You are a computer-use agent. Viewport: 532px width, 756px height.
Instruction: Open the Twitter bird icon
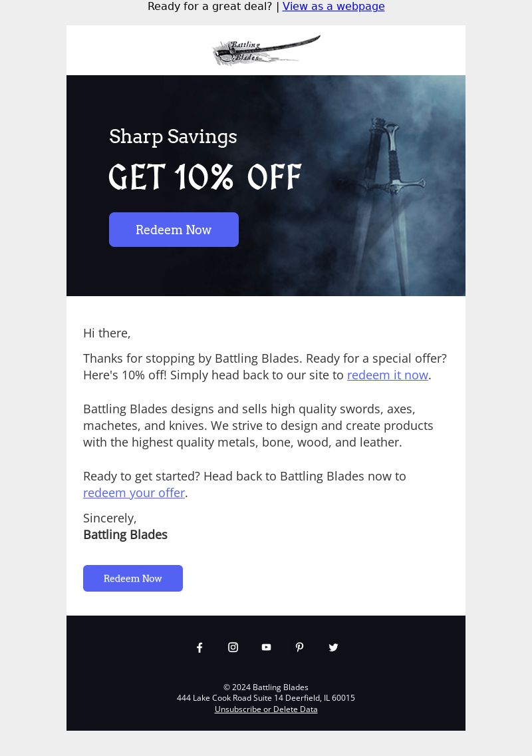pyautogui.click(x=333, y=647)
